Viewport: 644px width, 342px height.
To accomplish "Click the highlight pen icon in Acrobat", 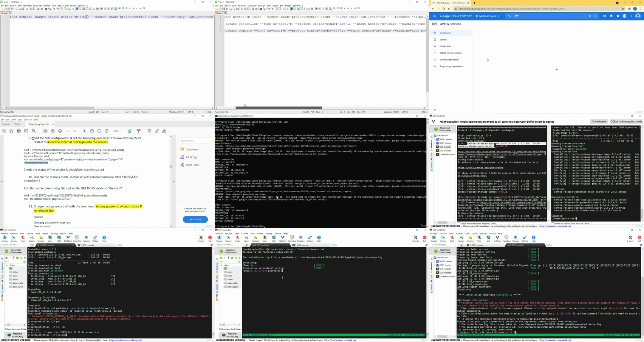I will click(157, 131).
